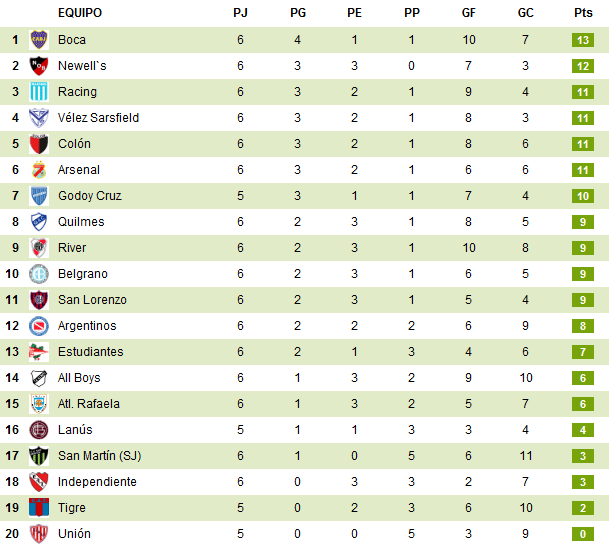Click the Vélez Sarsfield crest icon

click(39, 118)
